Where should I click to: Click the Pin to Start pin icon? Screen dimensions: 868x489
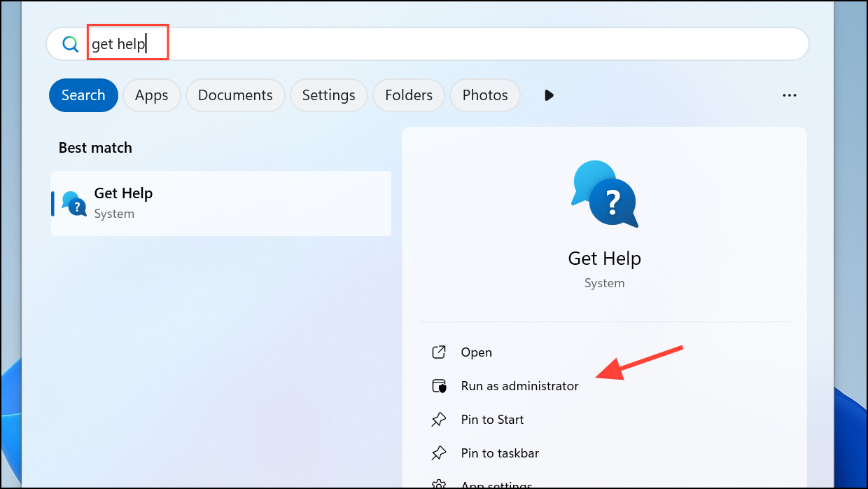coord(439,420)
